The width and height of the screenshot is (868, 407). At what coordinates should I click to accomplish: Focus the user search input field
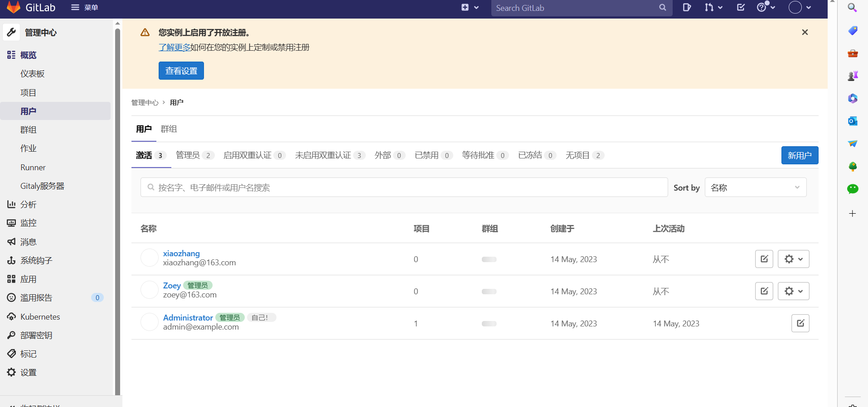click(x=404, y=187)
